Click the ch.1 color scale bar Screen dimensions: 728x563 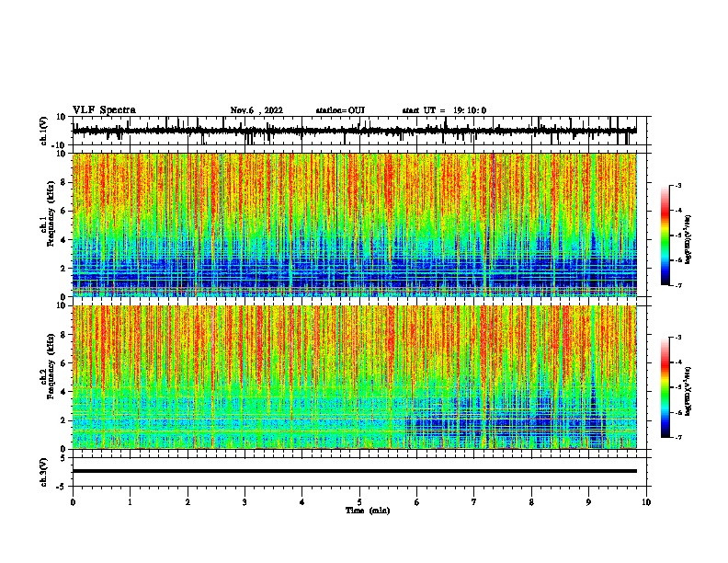pos(665,236)
